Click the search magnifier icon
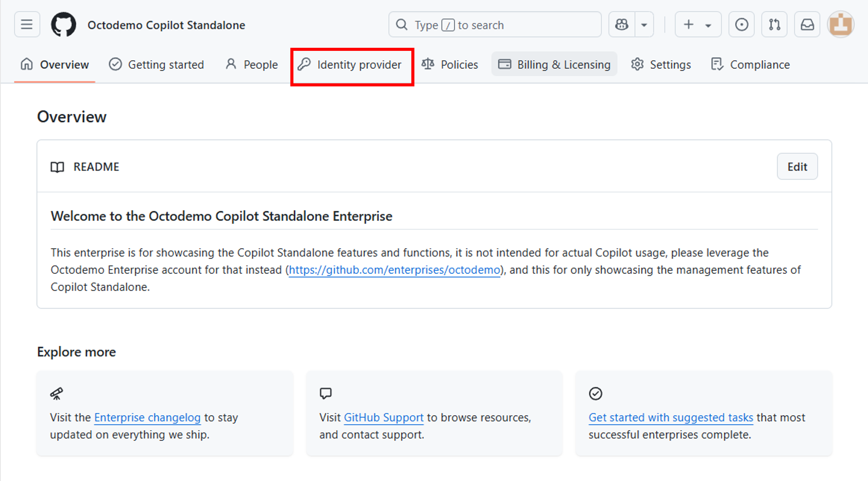Viewport: 868px width, 481px height. (402, 25)
